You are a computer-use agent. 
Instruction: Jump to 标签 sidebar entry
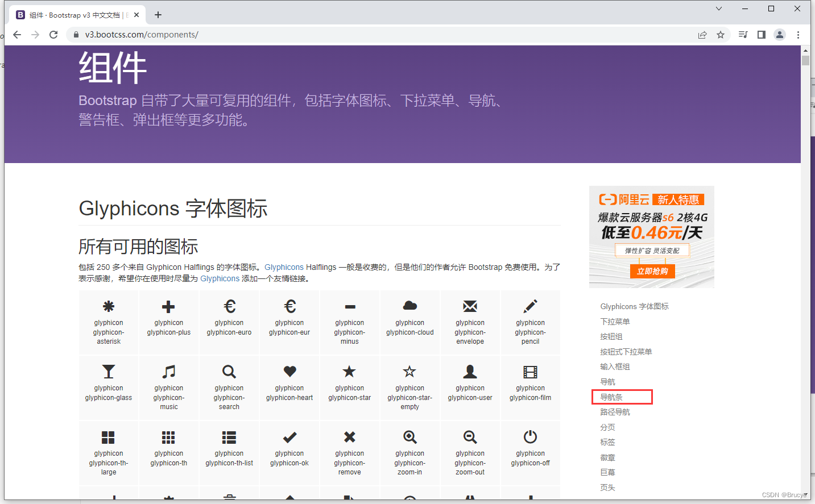pos(607,442)
